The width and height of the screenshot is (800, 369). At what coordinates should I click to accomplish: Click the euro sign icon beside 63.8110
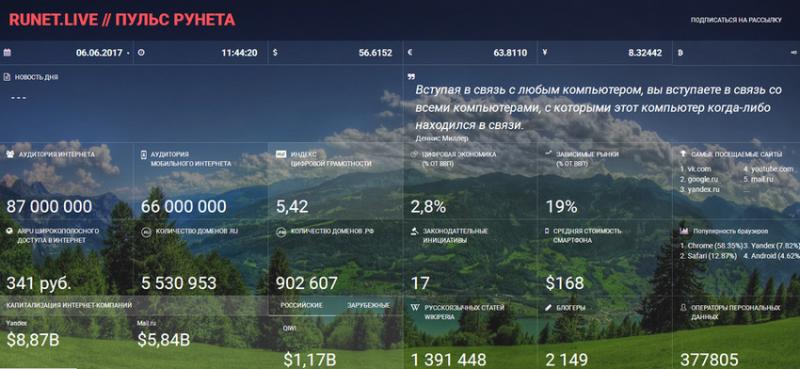pyautogui.click(x=410, y=53)
